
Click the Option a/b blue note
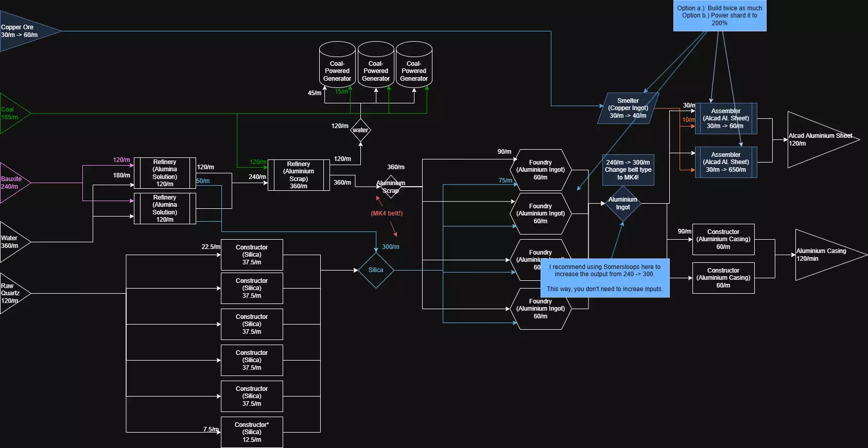tap(720, 15)
